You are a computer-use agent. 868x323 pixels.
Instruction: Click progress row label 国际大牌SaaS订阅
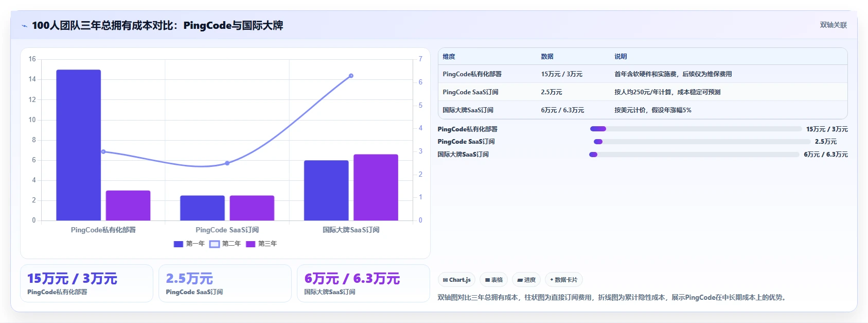463,155
